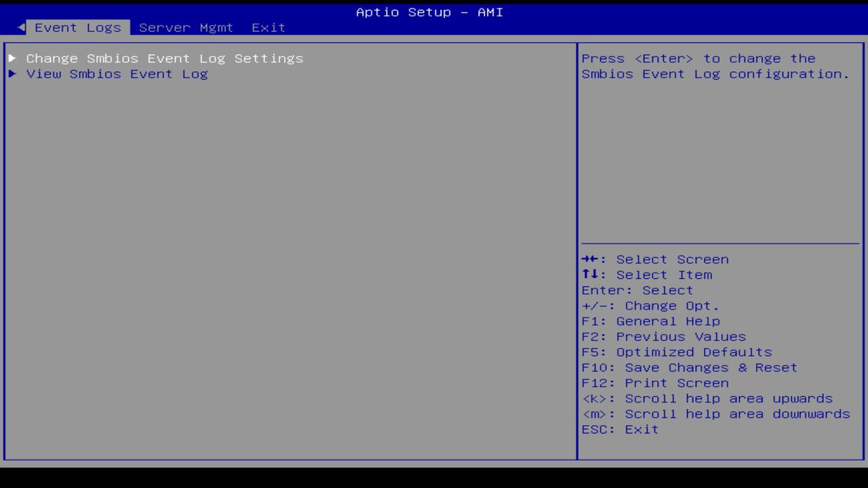Click the Aptio Setup title bar
This screenshot has width=868, height=488.
coord(428,12)
